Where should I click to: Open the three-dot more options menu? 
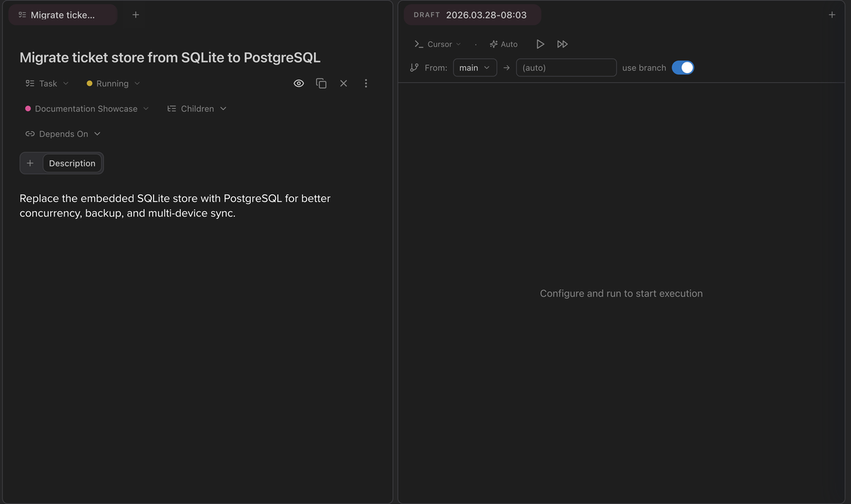pos(366,84)
